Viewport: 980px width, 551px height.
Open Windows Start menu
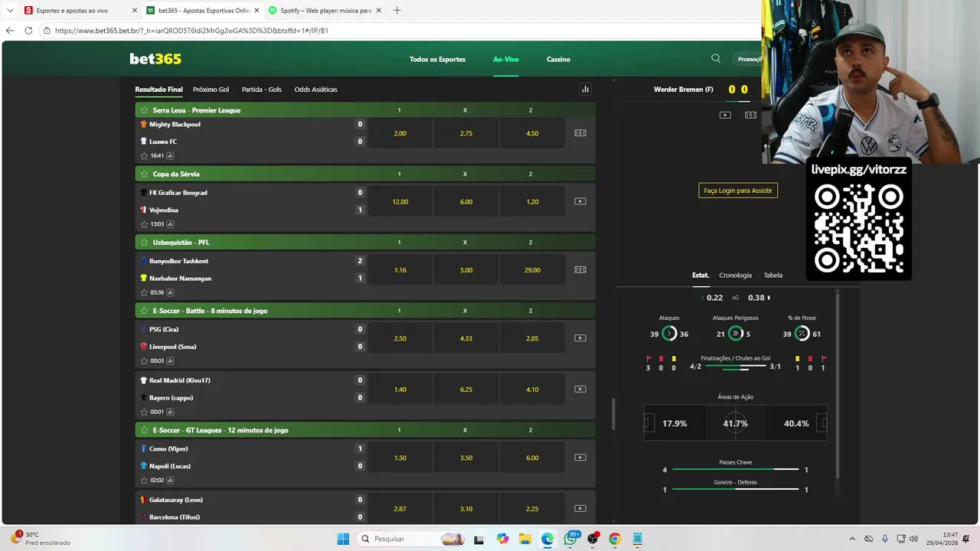point(343,539)
